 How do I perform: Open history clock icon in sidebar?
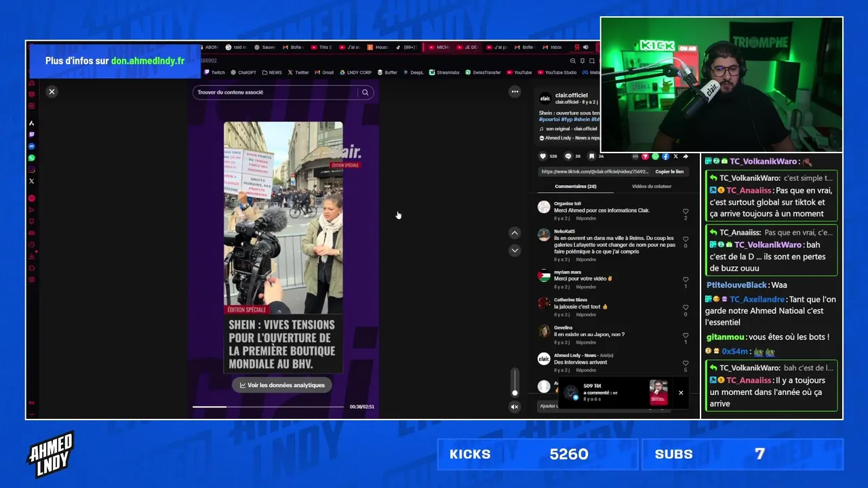point(31,245)
